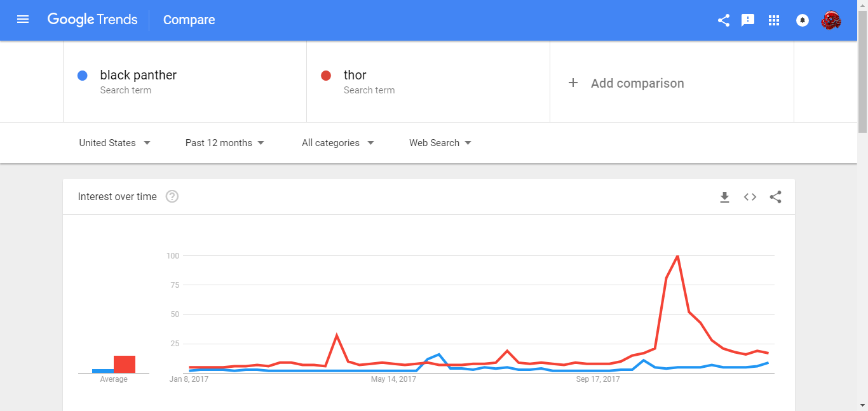The height and width of the screenshot is (411, 868).
Task: Go to the Google Trends home logo
Action: tap(92, 20)
